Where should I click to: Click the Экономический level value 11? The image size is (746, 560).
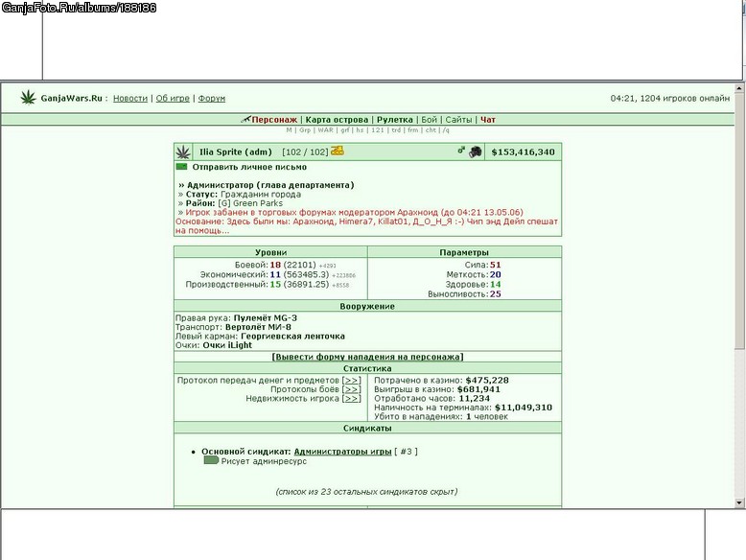[x=275, y=274]
